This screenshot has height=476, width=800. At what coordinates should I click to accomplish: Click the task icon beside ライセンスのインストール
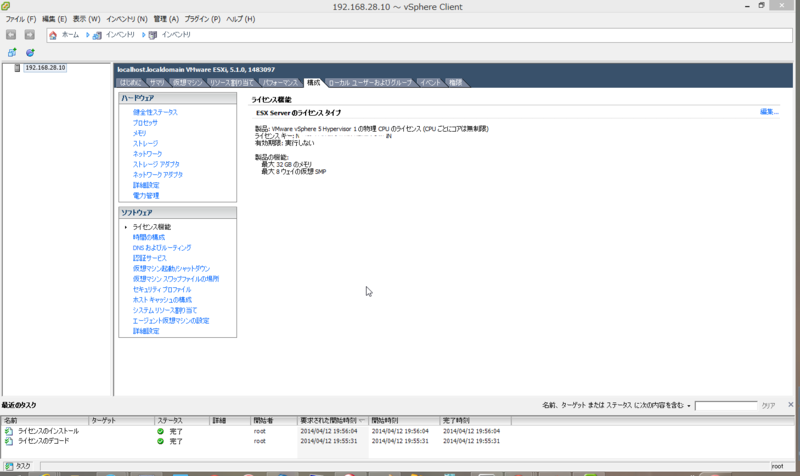(x=9, y=431)
